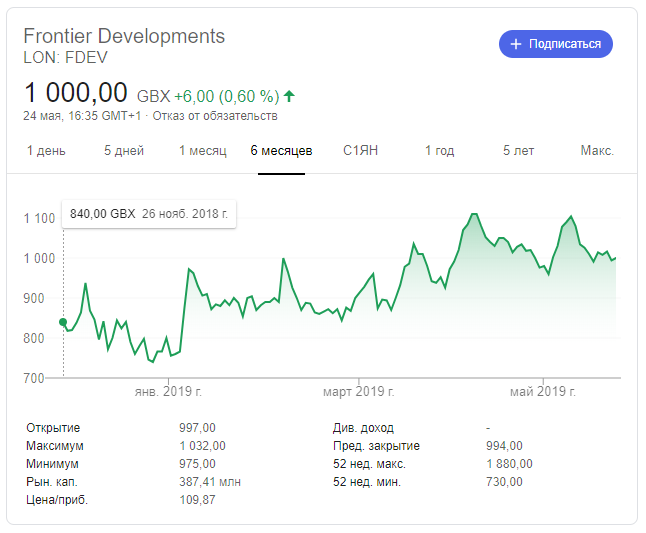This screenshot has width=646, height=533.
Task: Switch to the 5 дней tab
Action: 124,151
